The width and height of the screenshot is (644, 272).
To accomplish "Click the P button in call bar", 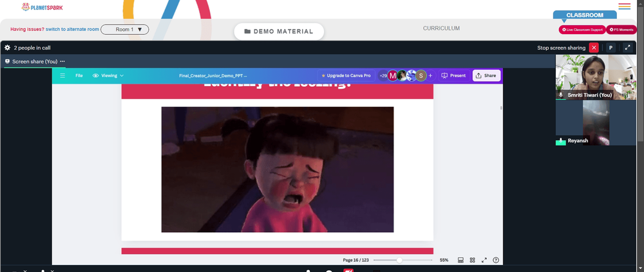I will coord(611,48).
